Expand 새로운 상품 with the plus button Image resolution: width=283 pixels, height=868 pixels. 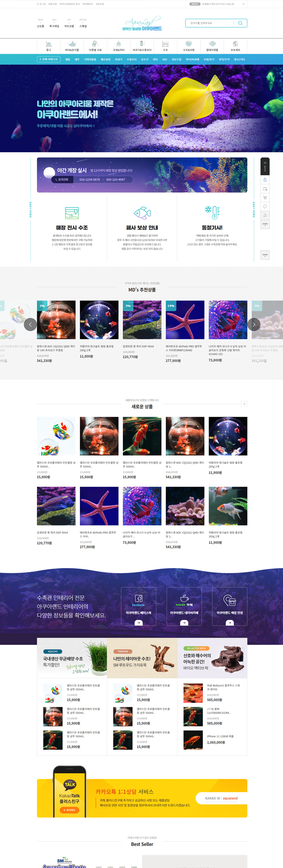pyautogui.click(x=244, y=404)
